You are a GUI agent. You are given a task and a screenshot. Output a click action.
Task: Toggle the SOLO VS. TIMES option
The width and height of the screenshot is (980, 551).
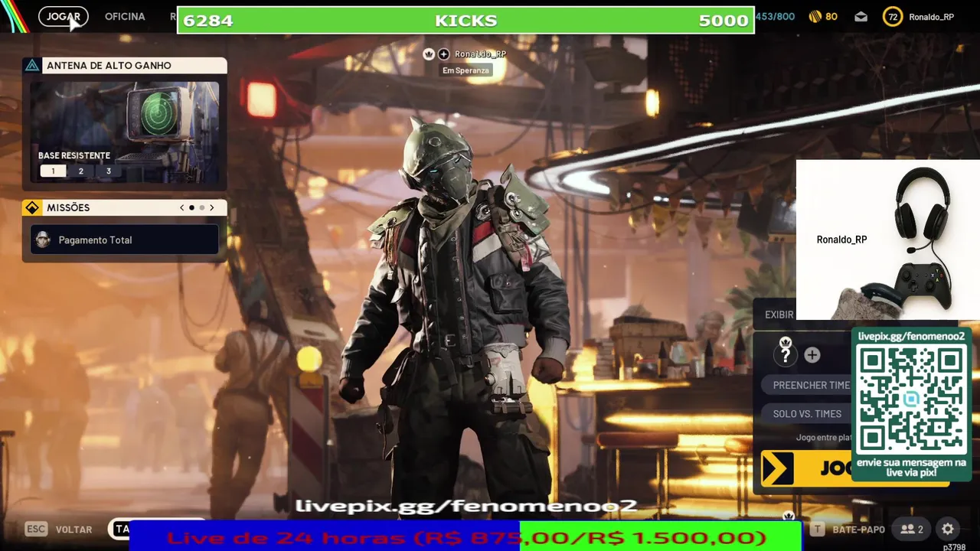807,413
